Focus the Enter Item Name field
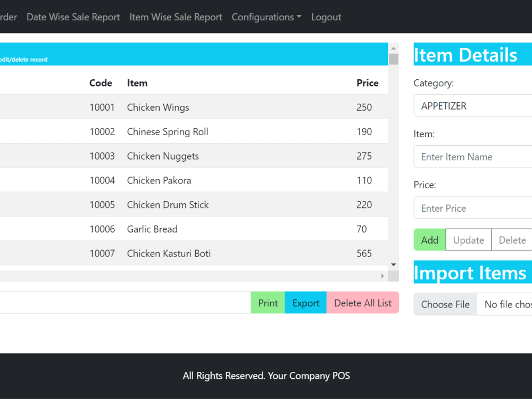The width and height of the screenshot is (532, 399). click(472, 157)
